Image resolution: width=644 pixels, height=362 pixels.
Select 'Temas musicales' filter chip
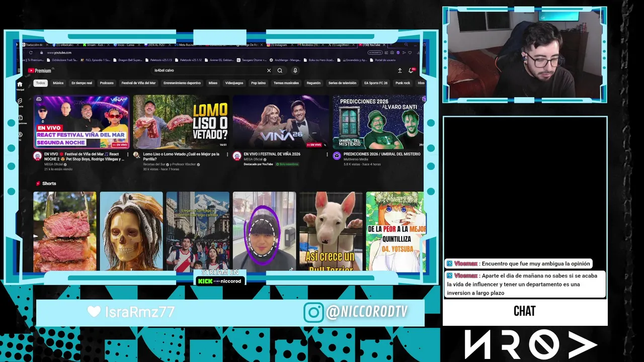286,83
